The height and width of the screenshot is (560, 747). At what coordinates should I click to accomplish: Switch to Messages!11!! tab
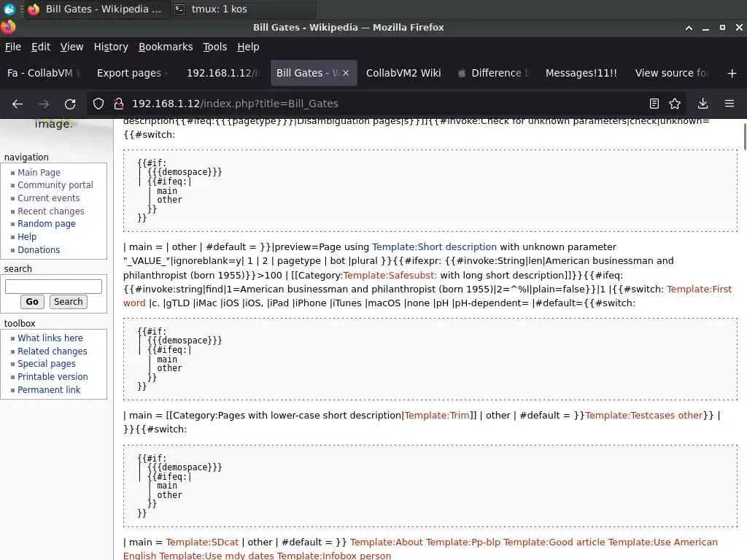(x=581, y=73)
